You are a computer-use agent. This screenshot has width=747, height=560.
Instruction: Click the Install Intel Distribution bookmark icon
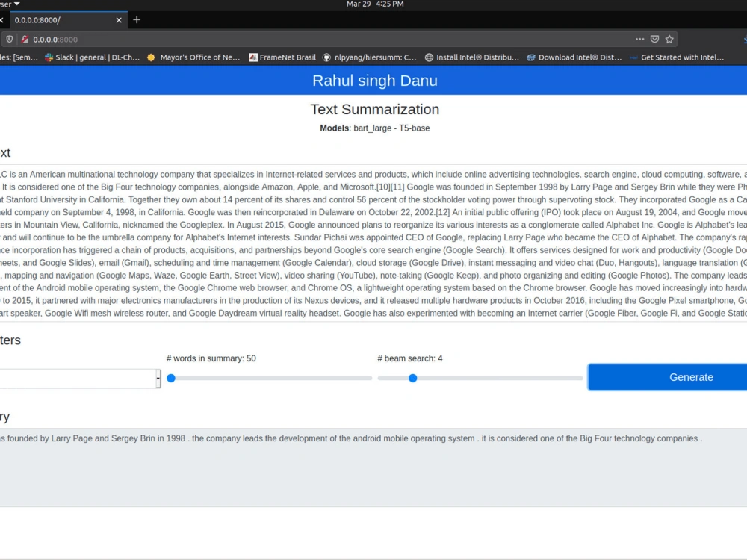pyautogui.click(x=429, y=57)
